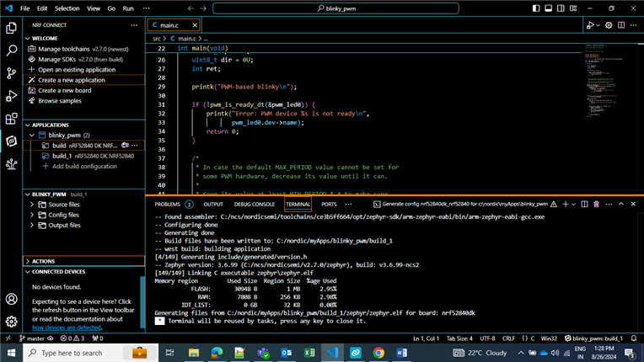Open the Source Control view
This screenshot has height=362, width=644.
point(11,73)
